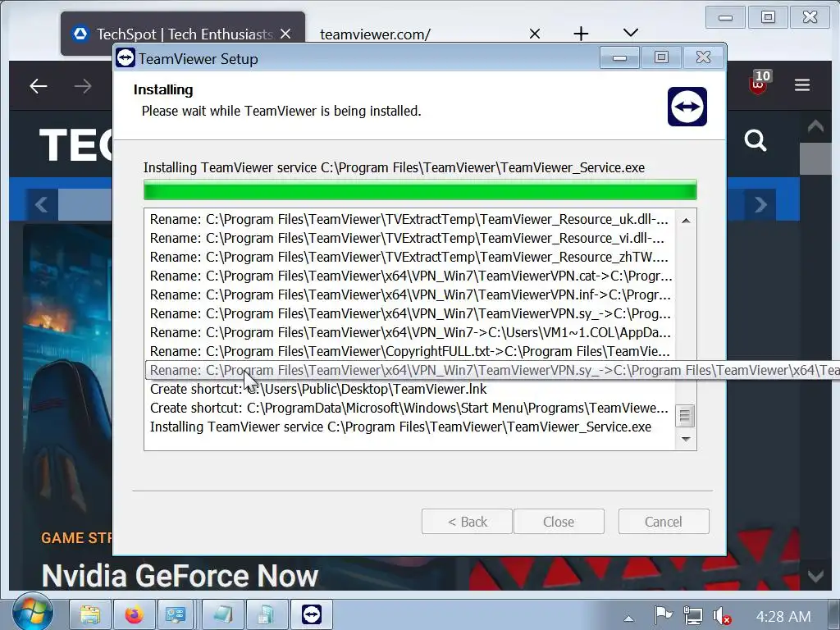This screenshot has height=630, width=840.
Task: Click the TeamViewer Setup title bar icon
Action: pos(126,58)
